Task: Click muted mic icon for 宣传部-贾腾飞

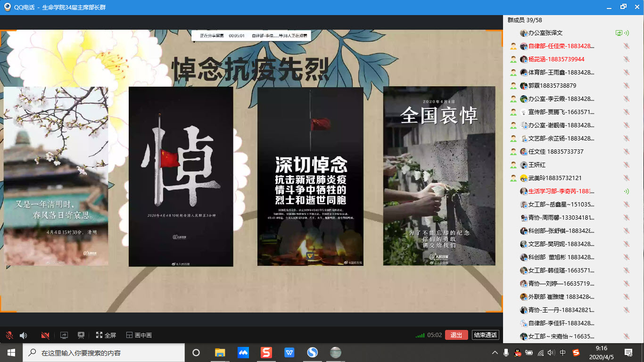Action: click(x=627, y=112)
